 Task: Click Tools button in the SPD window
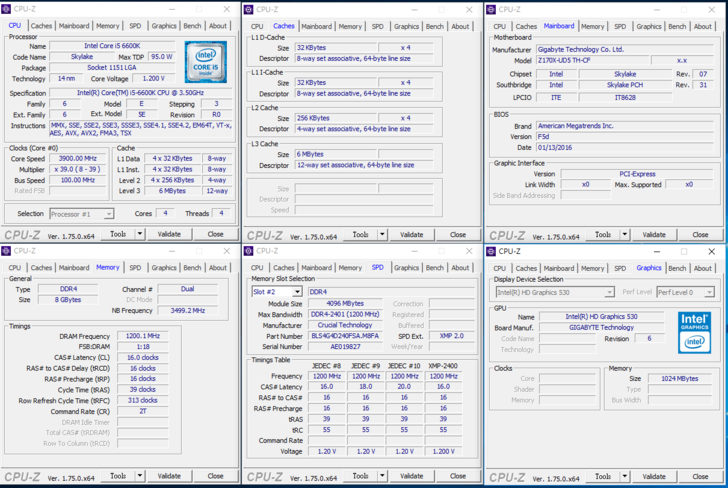point(361,477)
